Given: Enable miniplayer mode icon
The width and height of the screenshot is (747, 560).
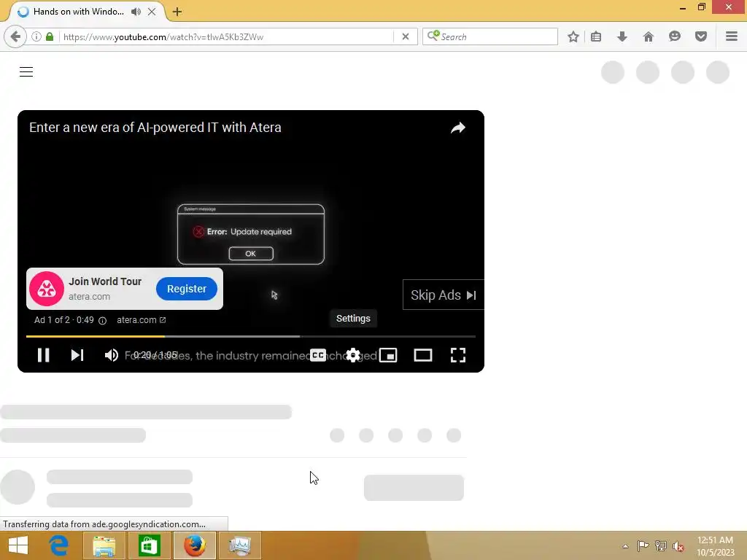Looking at the screenshot, I should pos(388,355).
